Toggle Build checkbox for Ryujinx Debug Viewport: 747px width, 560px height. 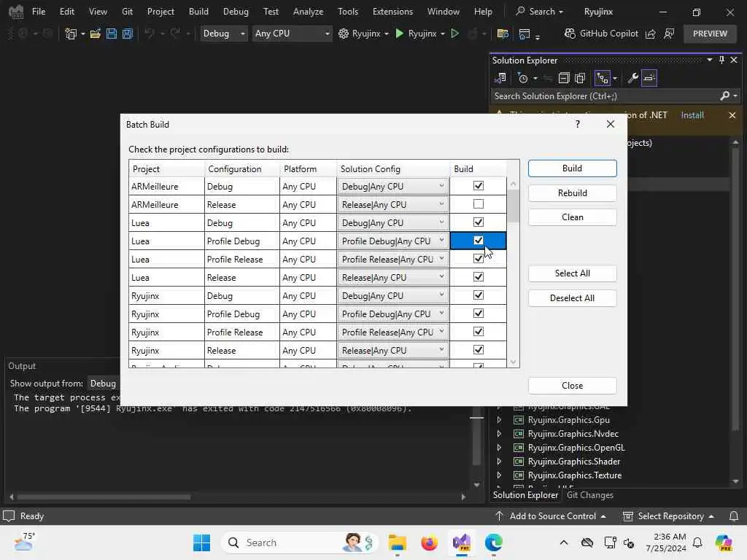[479, 295]
